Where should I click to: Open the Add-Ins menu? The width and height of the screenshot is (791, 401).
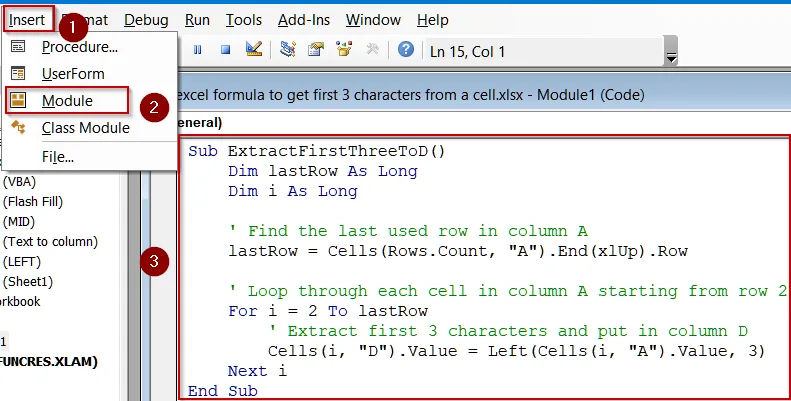click(x=304, y=20)
